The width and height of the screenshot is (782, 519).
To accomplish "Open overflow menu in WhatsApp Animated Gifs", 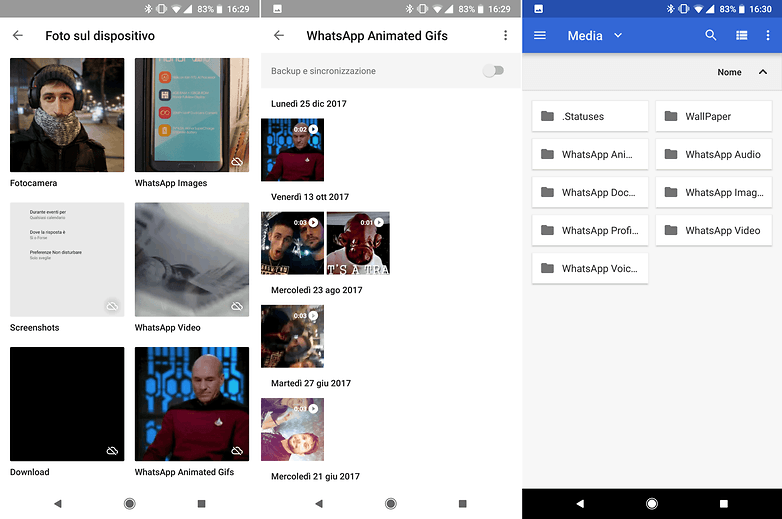I will pyautogui.click(x=505, y=35).
